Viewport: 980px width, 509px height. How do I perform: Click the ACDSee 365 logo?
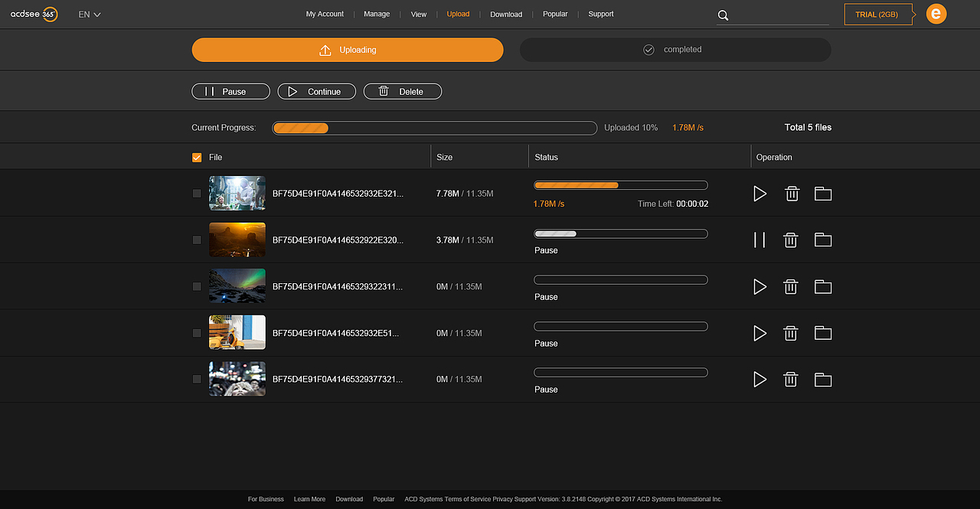(34, 14)
